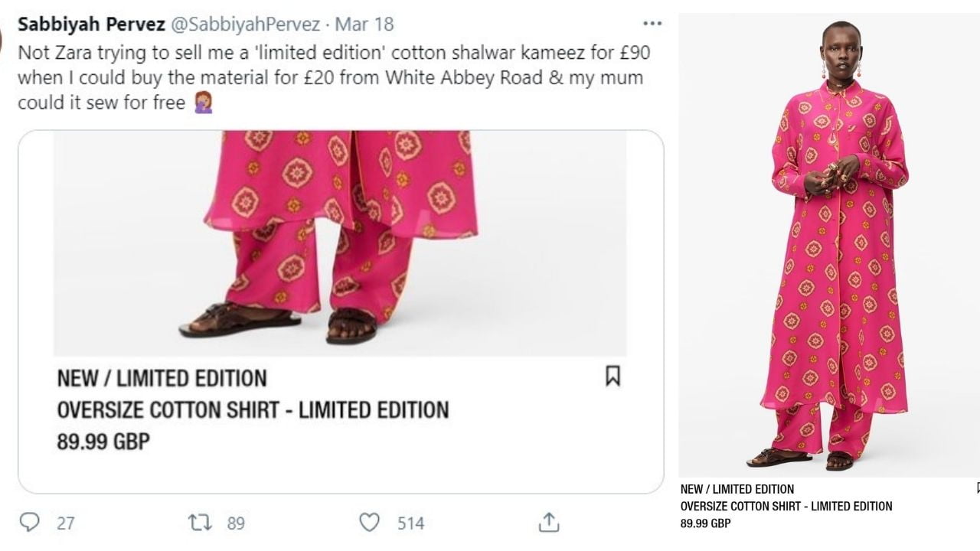The image size is (980, 551).
Task: Click the large NEW / LIMITED EDITION label in tweet
Action: click(x=162, y=378)
